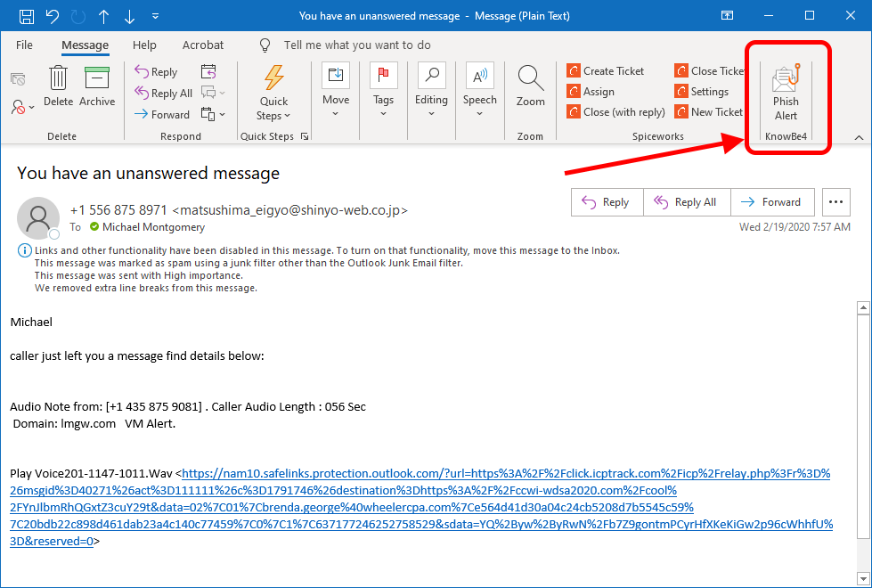Click Reply All in the ribbon
Image resolution: width=872 pixels, height=588 pixels.
coord(164,93)
